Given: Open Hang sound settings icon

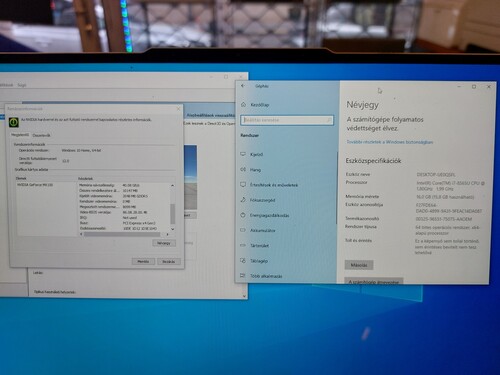Looking at the screenshot, I should click(x=243, y=169).
